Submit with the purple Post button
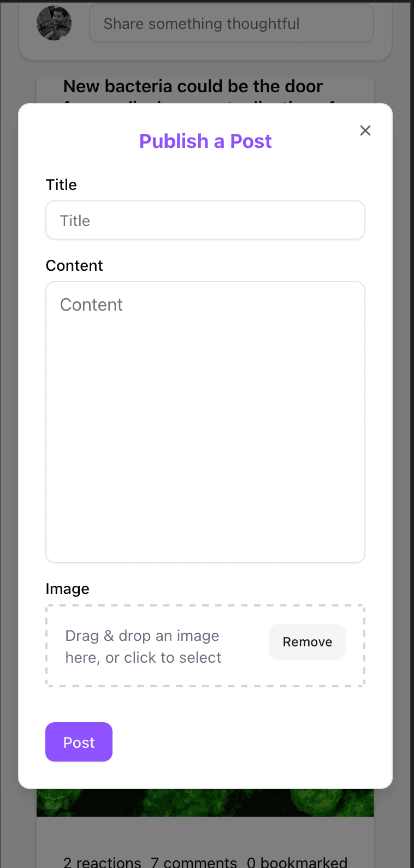This screenshot has width=414, height=868. coord(79,742)
